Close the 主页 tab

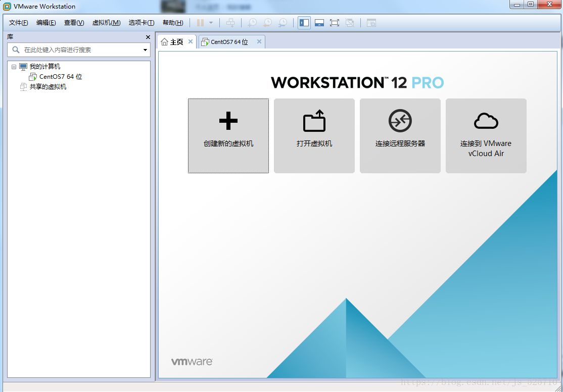click(191, 41)
